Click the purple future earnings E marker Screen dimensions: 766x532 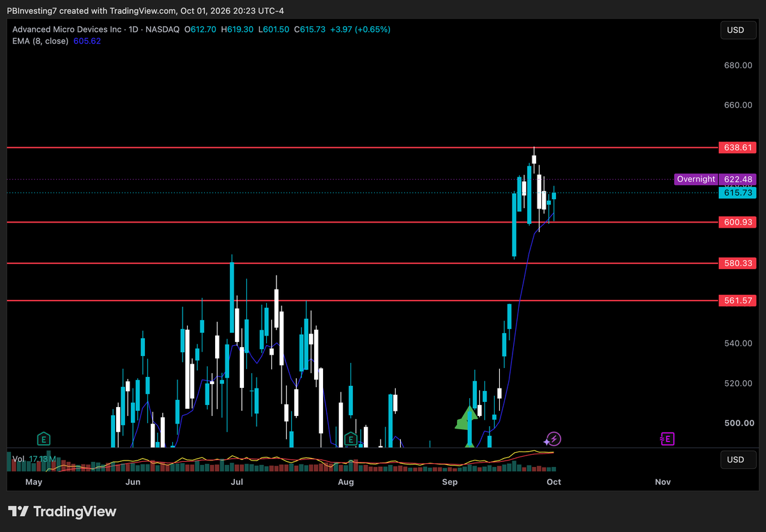667,439
